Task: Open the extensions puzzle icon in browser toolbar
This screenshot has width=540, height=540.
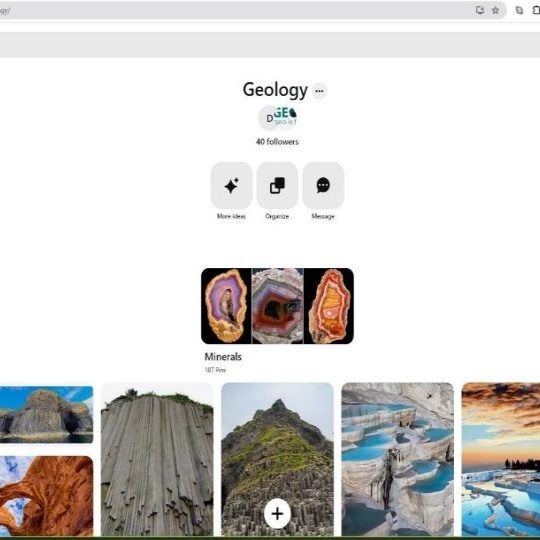Action: [x=536, y=10]
